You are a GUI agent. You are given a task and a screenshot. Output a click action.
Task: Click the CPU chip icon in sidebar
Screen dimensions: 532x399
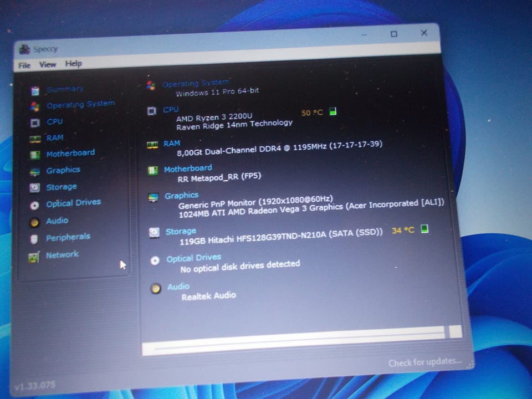pyautogui.click(x=34, y=122)
